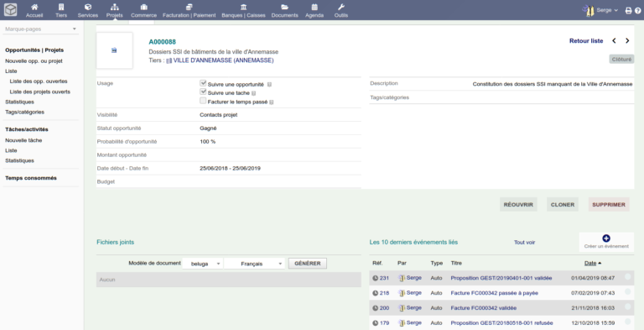Click info icon next to Suivre une tache

(253, 93)
